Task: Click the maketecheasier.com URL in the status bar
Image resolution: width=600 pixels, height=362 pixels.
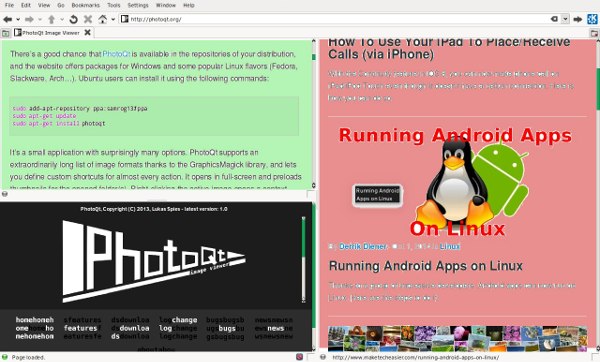Action: pos(415,357)
